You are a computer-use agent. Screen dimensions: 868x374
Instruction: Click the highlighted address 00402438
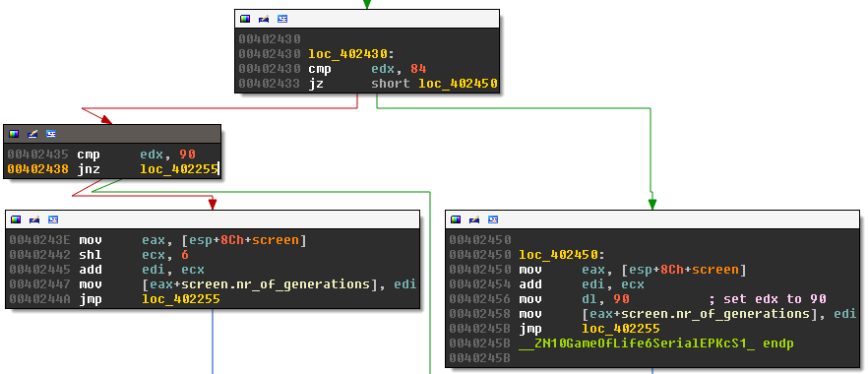(38, 169)
